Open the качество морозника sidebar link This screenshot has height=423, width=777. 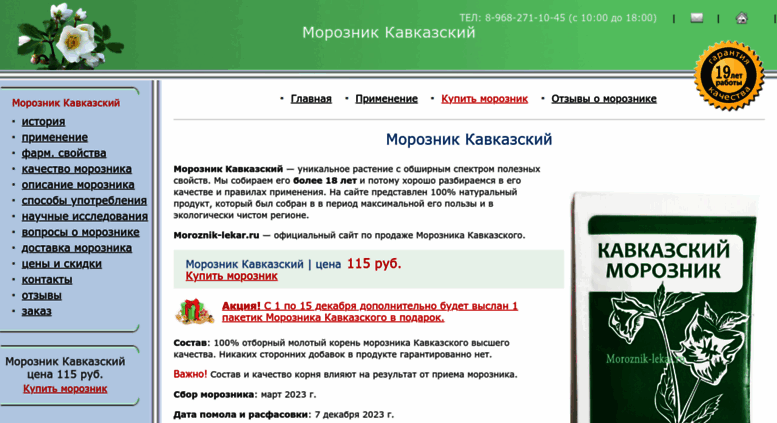(x=77, y=169)
